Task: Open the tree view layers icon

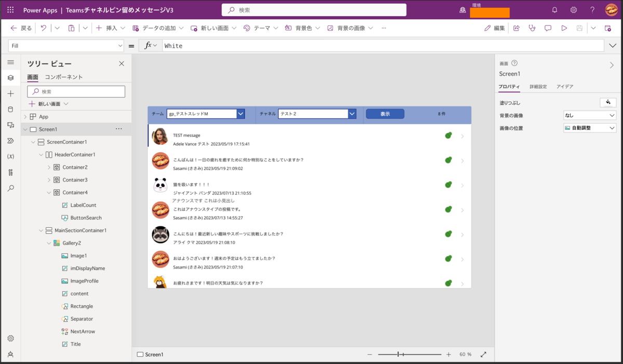Action: [x=10, y=78]
